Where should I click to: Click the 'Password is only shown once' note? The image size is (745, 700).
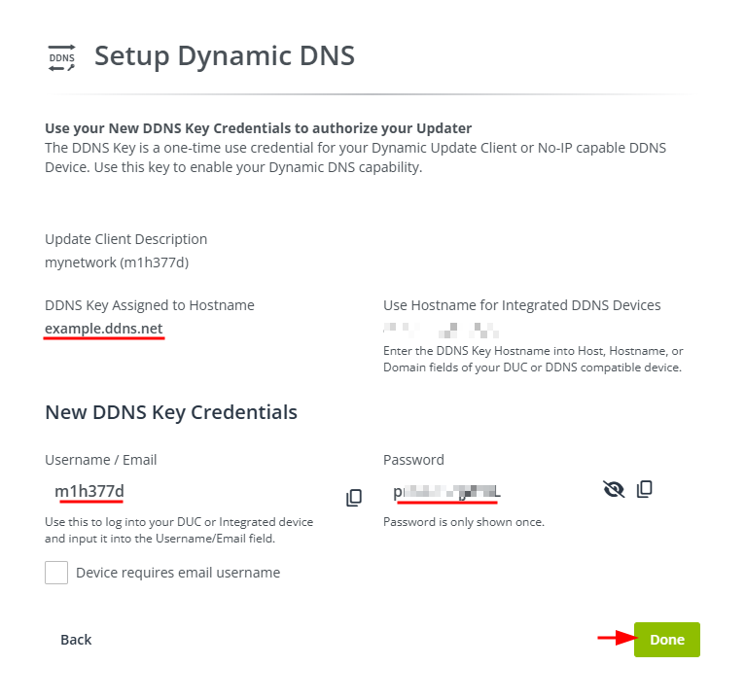463,522
